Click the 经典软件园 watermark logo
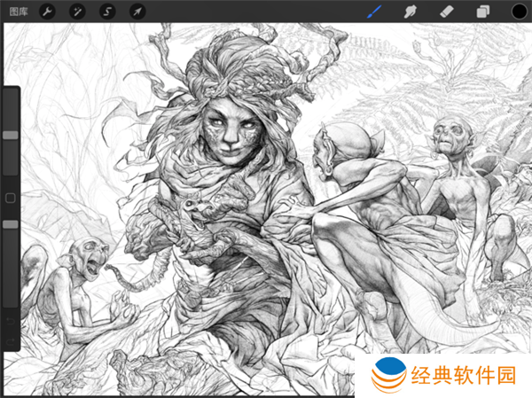The image size is (532, 398). coord(443,374)
